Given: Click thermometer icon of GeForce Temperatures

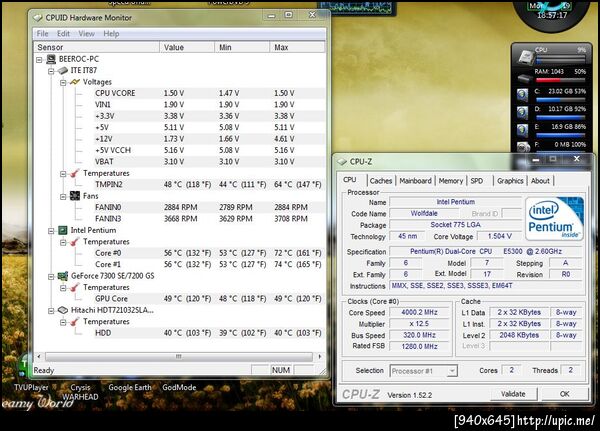Looking at the screenshot, I should coord(75,287).
